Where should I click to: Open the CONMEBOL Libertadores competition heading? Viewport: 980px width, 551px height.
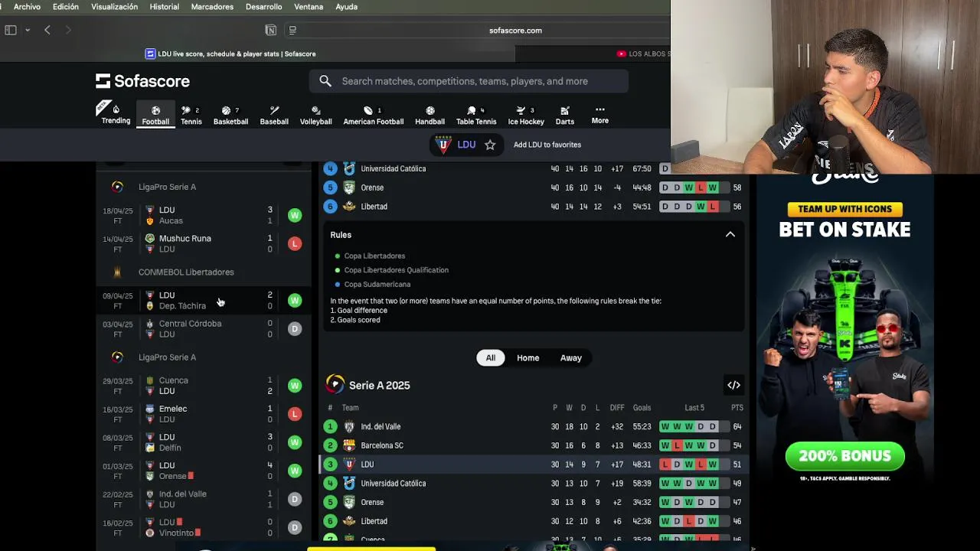pyautogui.click(x=186, y=272)
